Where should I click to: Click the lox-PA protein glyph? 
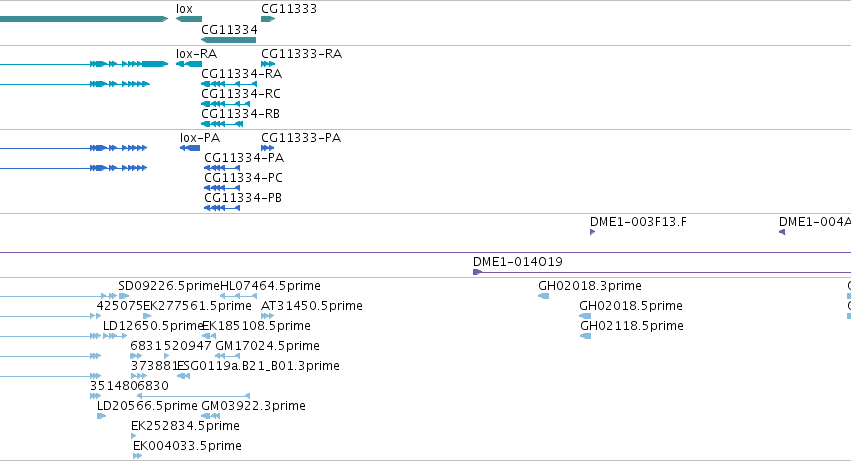[x=190, y=148]
